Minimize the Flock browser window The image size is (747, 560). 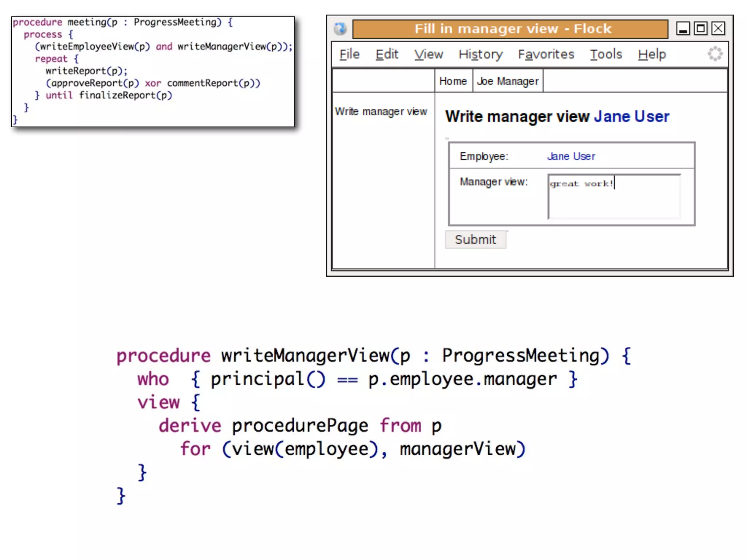(x=683, y=28)
